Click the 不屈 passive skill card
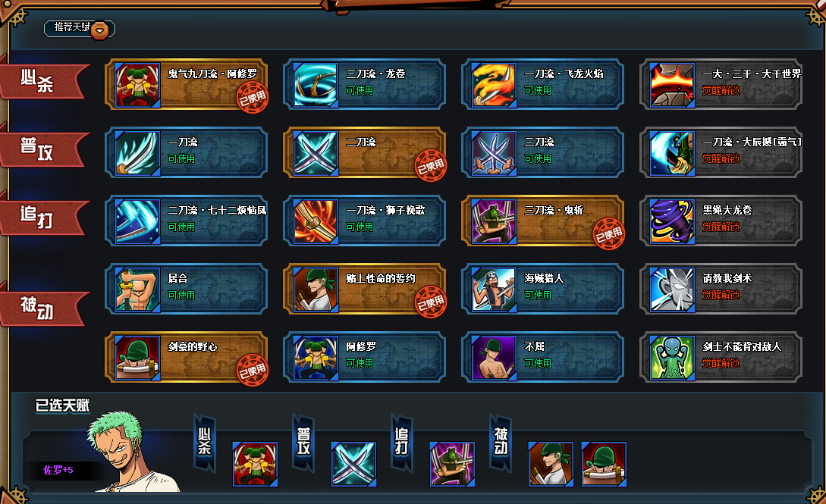 click(542, 358)
